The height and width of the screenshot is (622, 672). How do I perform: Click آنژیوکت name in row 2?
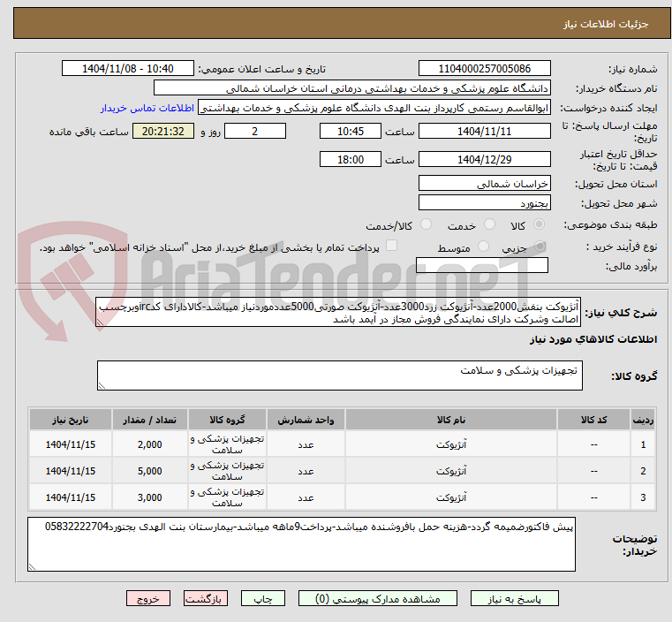pyautogui.click(x=451, y=471)
